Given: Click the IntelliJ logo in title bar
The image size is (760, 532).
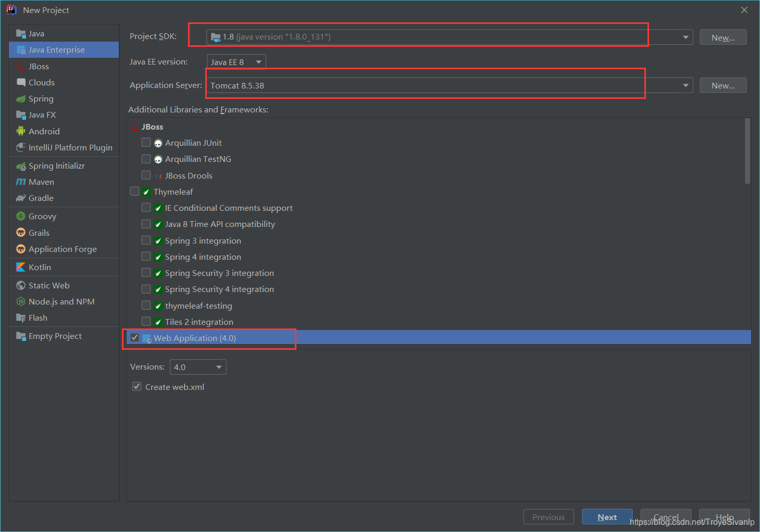Looking at the screenshot, I should pyautogui.click(x=11, y=10).
